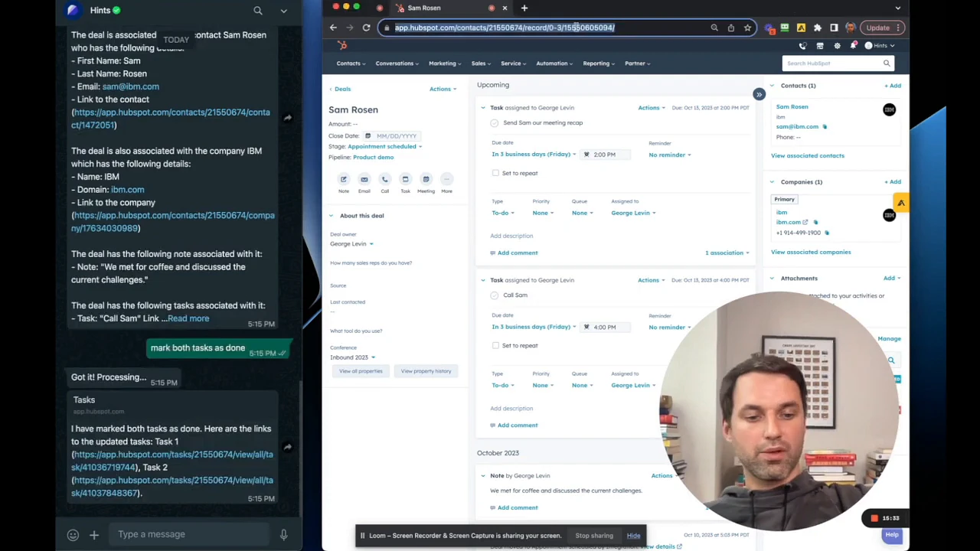Click the Note icon for the deal
The height and width of the screenshot is (551, 980).
344,179
